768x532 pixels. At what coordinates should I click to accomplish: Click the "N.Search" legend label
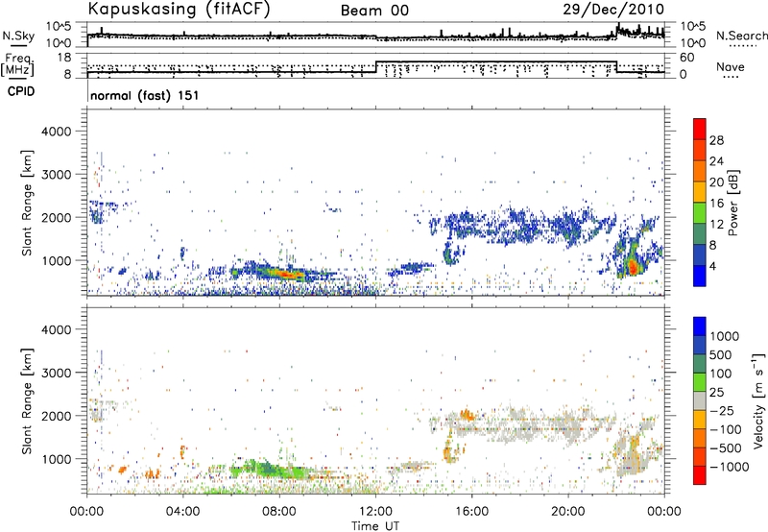pos(741,36)
